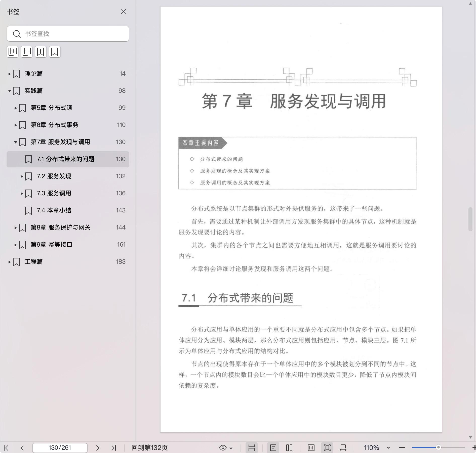
Task: Click the delete bookmark icon
Action: [55, 52]
